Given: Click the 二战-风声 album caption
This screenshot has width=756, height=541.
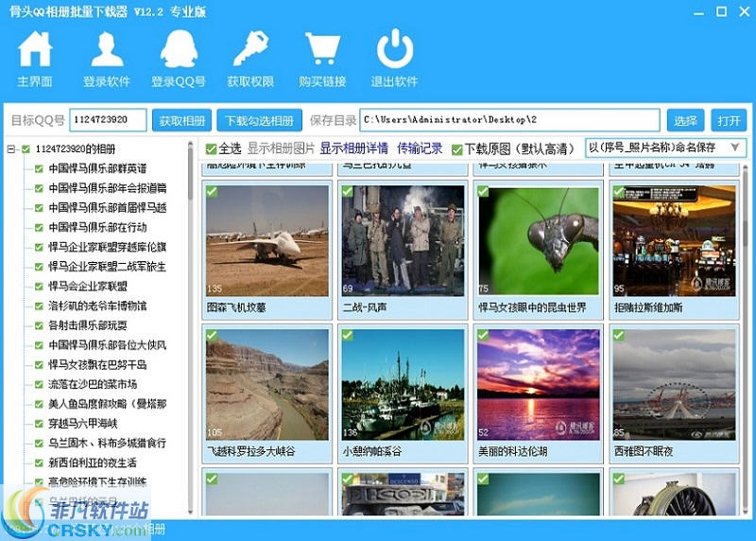Looking at the screenshot, I should pyautogui.click(x=365, y=307).
